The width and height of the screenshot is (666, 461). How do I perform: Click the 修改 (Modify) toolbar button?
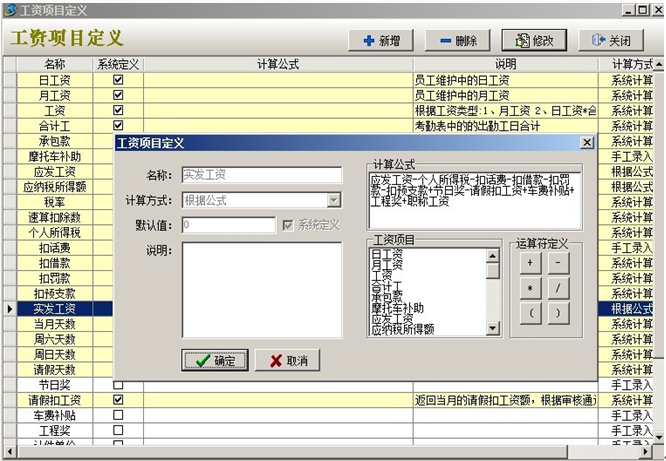pos(534,40)
